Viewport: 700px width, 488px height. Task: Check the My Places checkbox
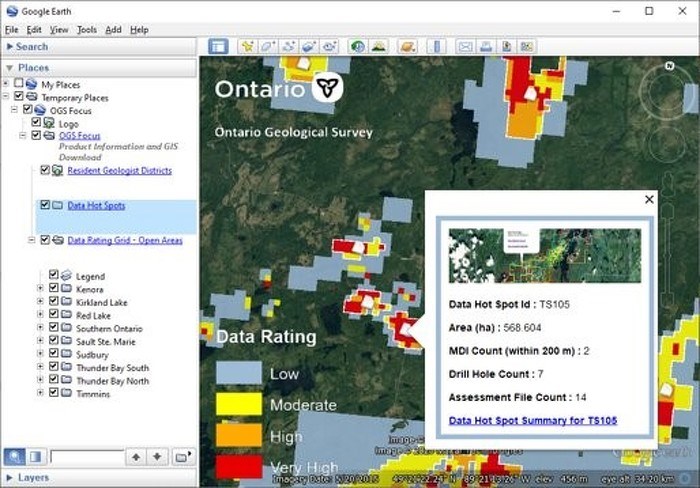coord(18,83)
